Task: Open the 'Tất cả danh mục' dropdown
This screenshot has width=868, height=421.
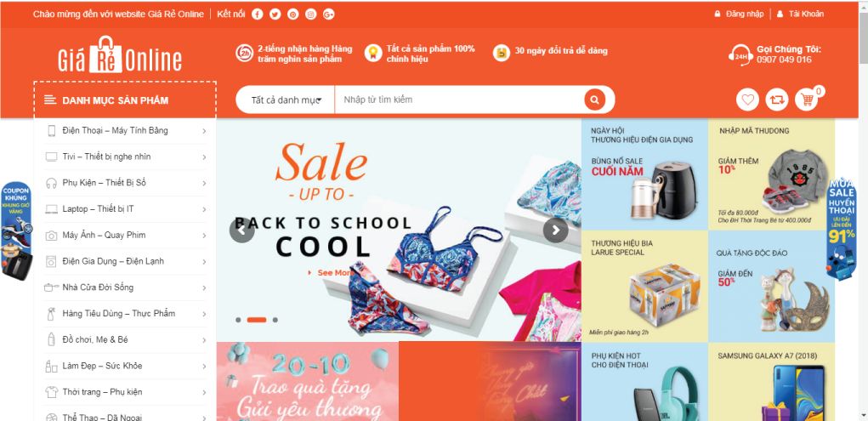Action: (x=286, y=100)
